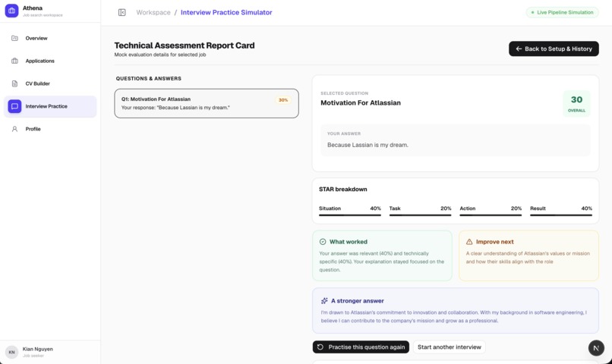
Task: Click the Improve next warning icon
Action: pyautogui.click(x=469, y=242)
